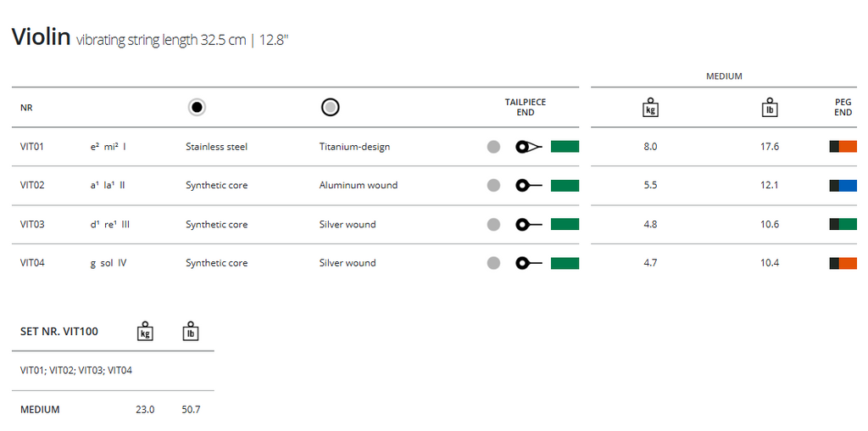The width and height of the screenshot is (868, 431).
Task: Click the gray dot in VIT04 row
Action: (x=494, y=263)
